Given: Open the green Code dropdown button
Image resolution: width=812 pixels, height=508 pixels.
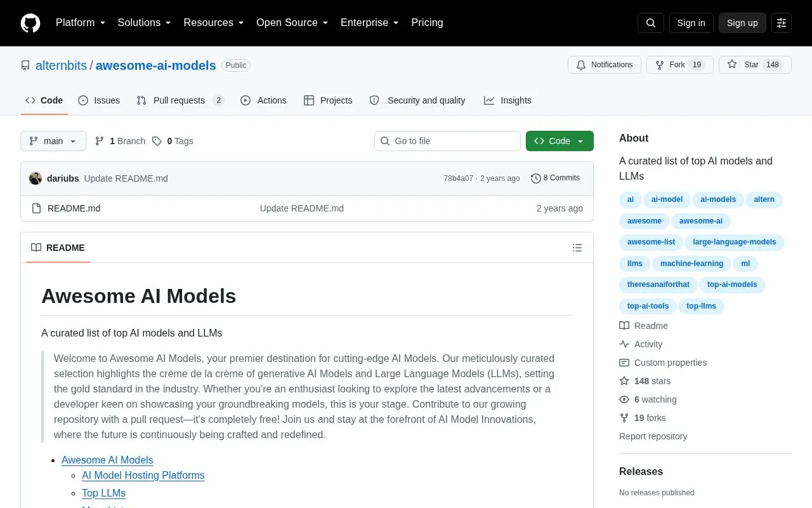Looking at the screenshot, I should tap(560, 141).
